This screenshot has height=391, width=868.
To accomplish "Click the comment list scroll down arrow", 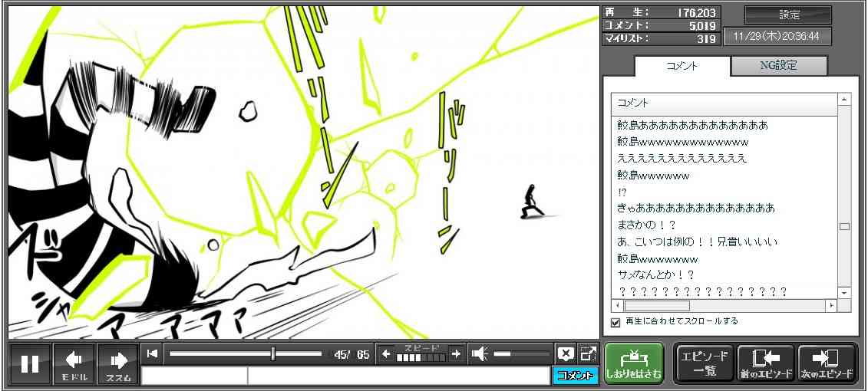I will [844, 293].
